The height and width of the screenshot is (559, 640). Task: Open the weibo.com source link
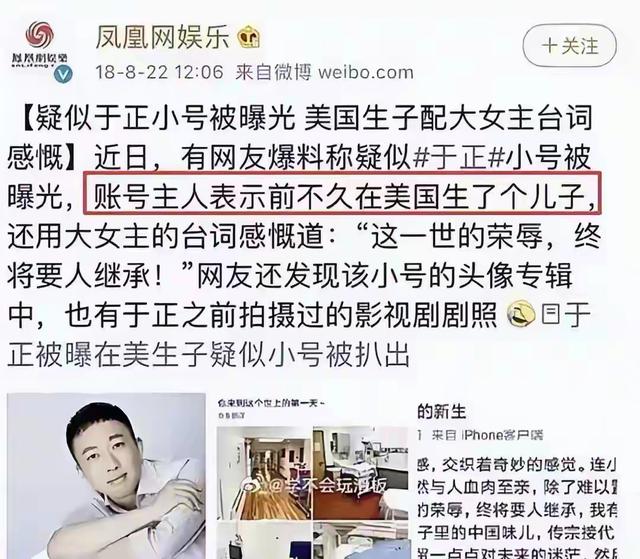[x=365, y=73]
